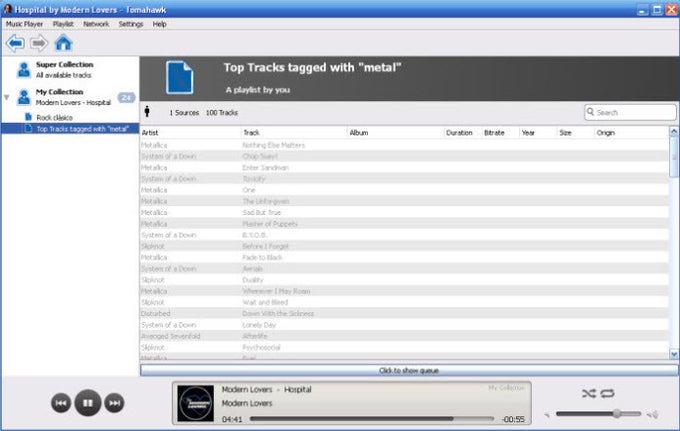Click the Super Collection user icon
This screenshot has height=431, width=680.
[23, 70]
